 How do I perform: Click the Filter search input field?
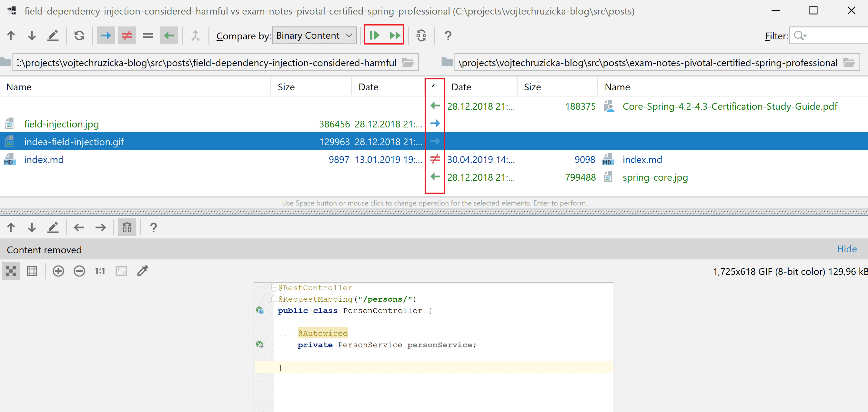(x=836, y=35)
